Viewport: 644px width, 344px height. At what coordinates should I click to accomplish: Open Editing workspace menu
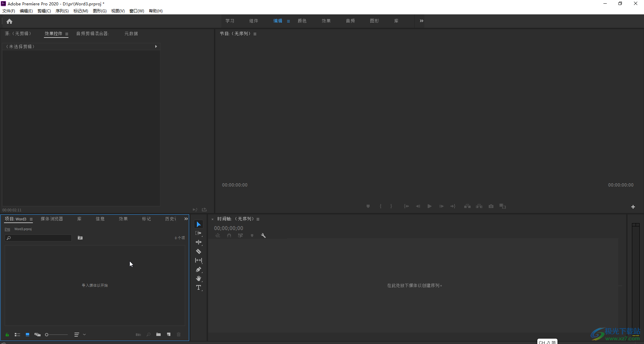pos(288,21)
